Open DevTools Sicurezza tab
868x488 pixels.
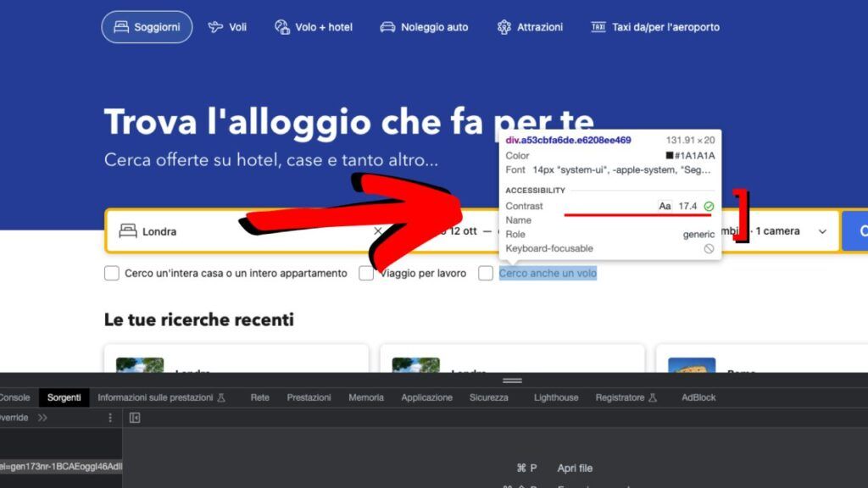[x=489, y=398]
